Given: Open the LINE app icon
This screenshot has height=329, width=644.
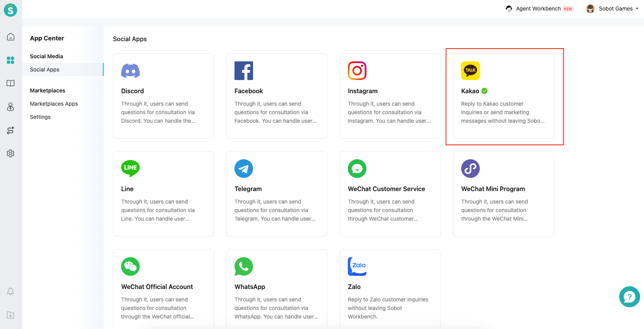Looking at the screenshot, I should coord(130,169).
